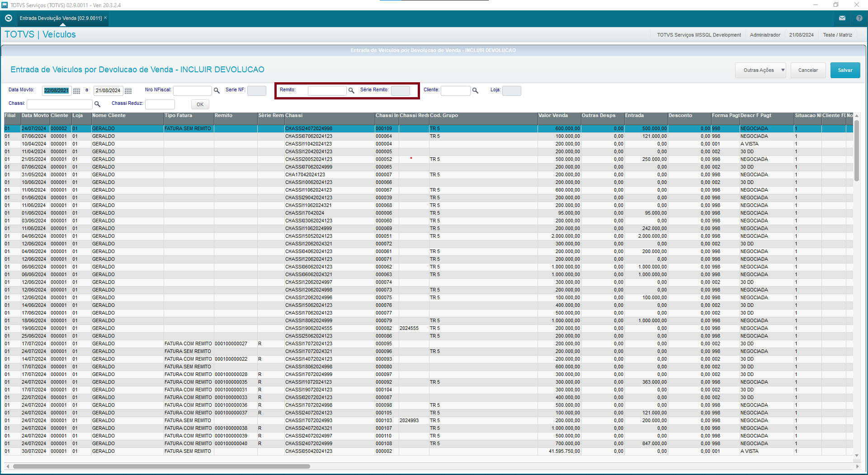Select row with chassi CHASSI24072024998
The width and height of the screenshot is (868, 475).
coord(428,129)
